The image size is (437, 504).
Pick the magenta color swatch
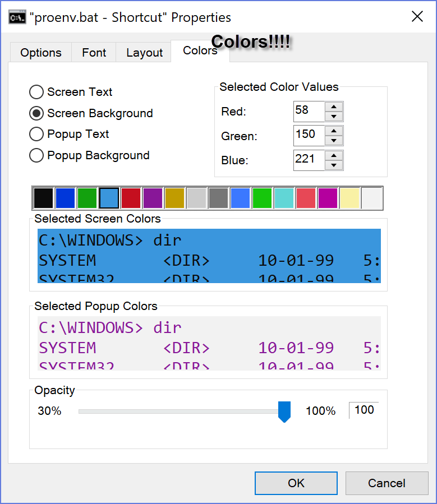pyautogui.click(x=328, y=198)
